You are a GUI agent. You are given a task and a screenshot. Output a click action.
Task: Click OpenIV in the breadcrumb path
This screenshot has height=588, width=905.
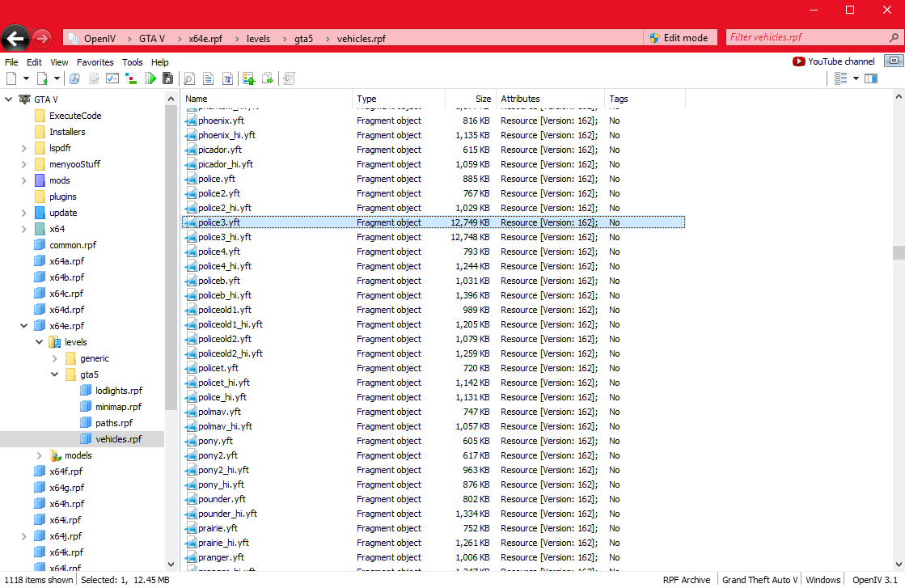point(99,39)
